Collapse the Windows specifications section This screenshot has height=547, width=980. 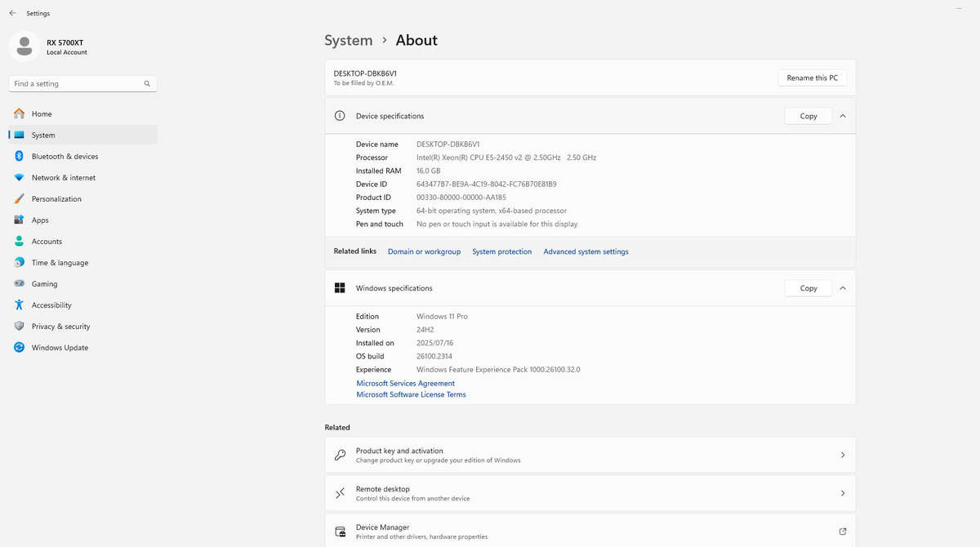(842, 288)
